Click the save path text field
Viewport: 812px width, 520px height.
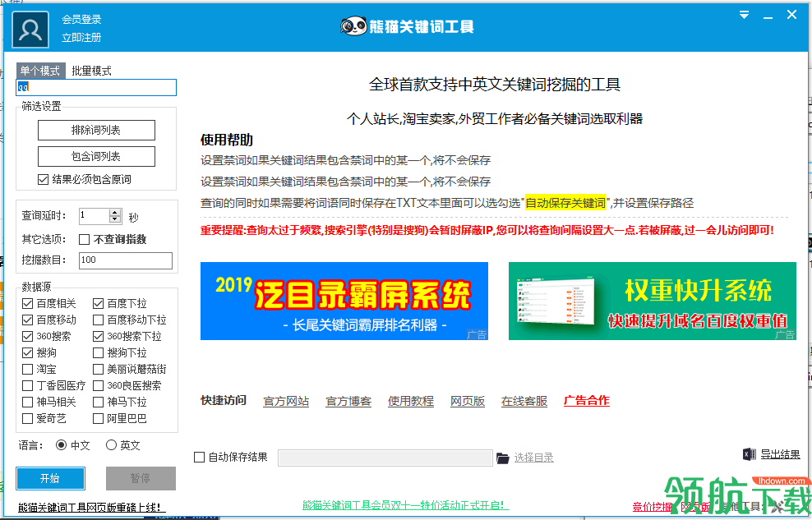[x=385, y=458]
